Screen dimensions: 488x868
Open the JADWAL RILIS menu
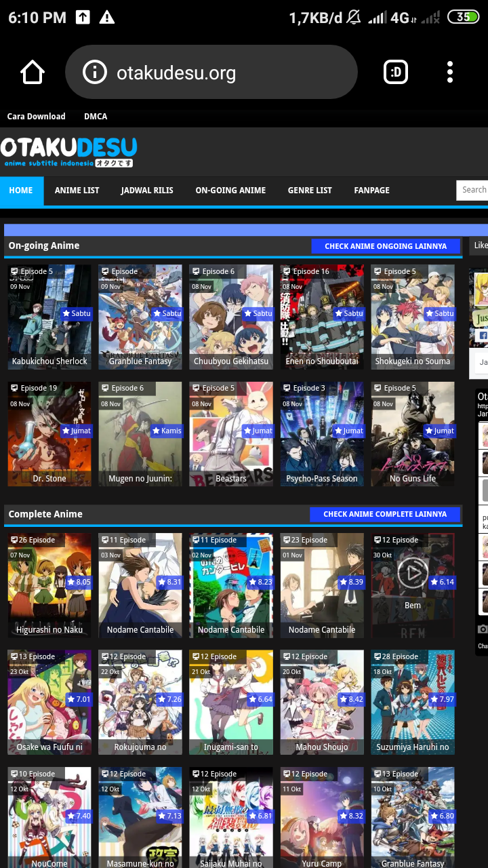pyautogui.click(x=147, y=191)
